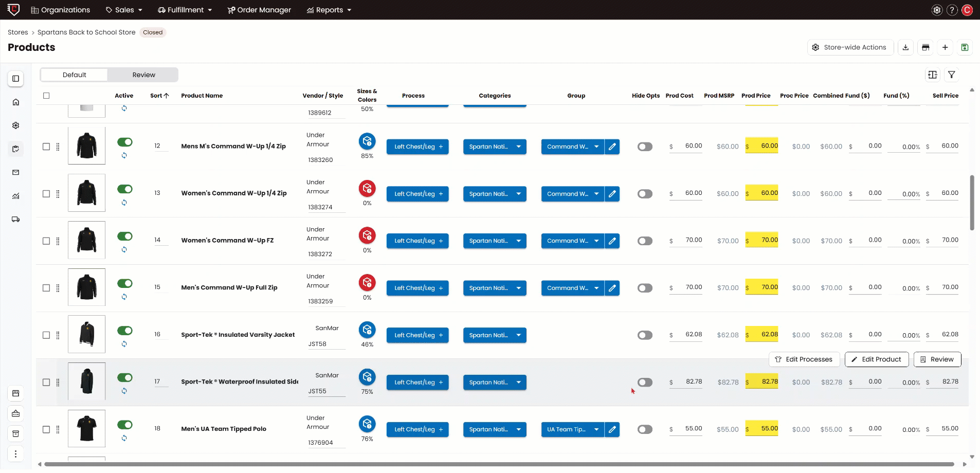Go to home icon in sidebar

16,102
